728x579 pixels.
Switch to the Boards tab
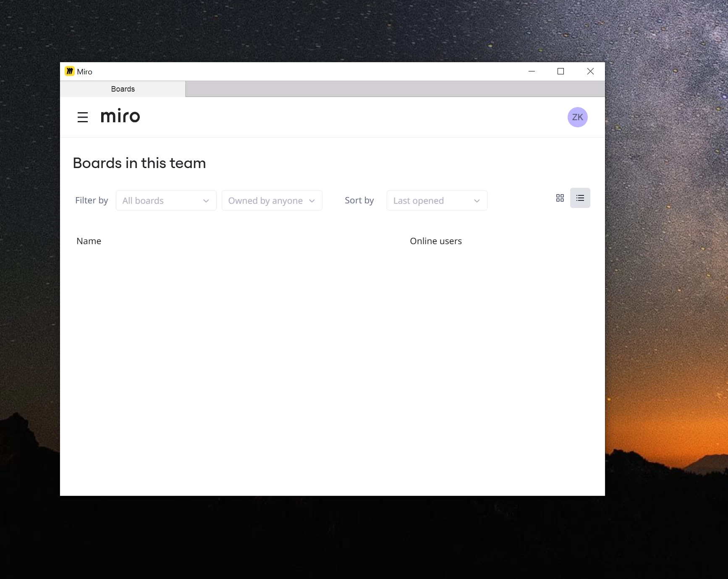[x=123, y=89]
